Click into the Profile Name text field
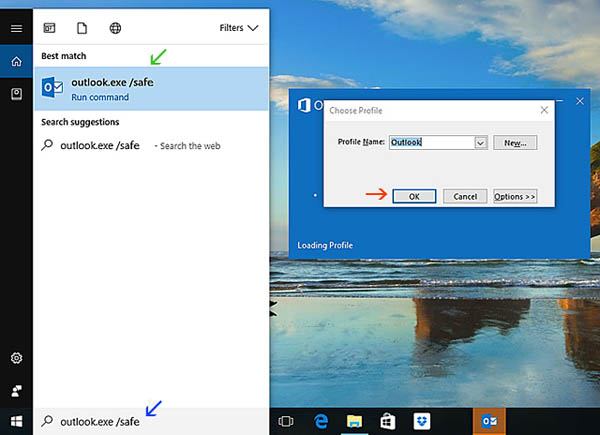Image resolution: width=600 pixels, height=435 pixels. point(430,143)
